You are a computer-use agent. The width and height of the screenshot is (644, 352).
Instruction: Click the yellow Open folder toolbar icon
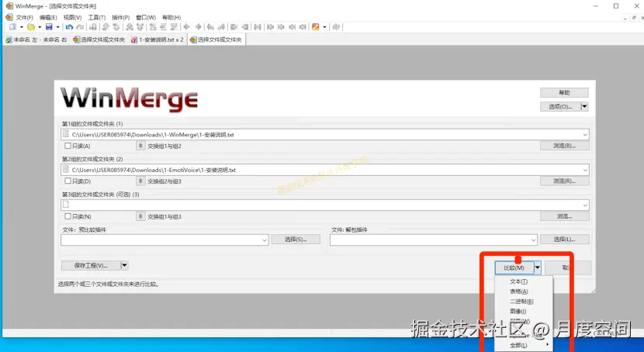click(31, 27)
